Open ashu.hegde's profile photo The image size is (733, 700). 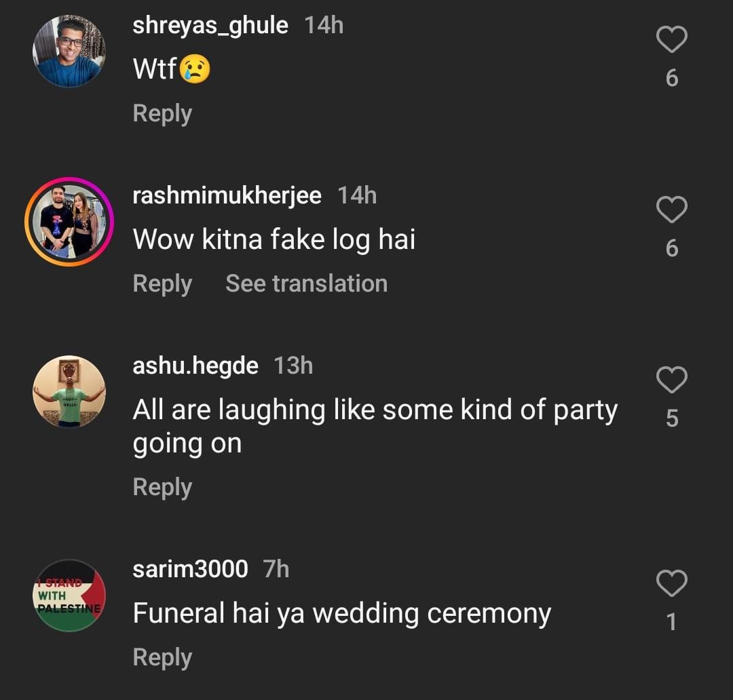69,391
